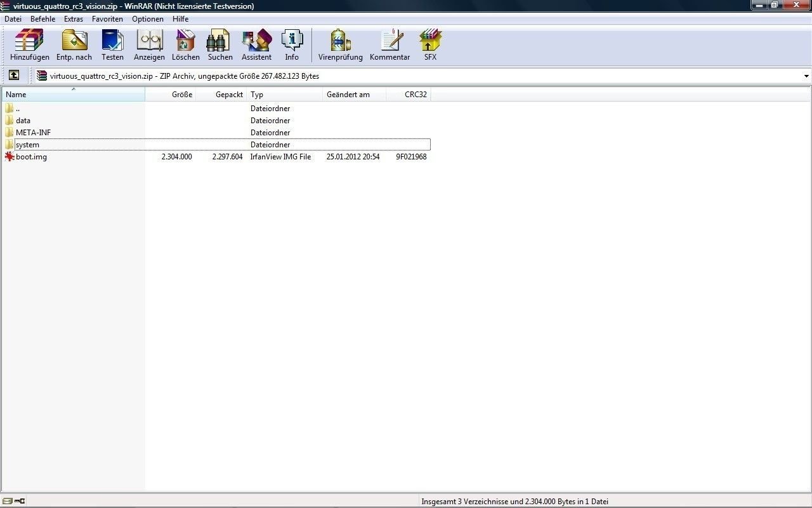Image resolution: width=812 pixels, height=508 pixels.
Task: Open the Datei menu
Action: coord(13,19)
